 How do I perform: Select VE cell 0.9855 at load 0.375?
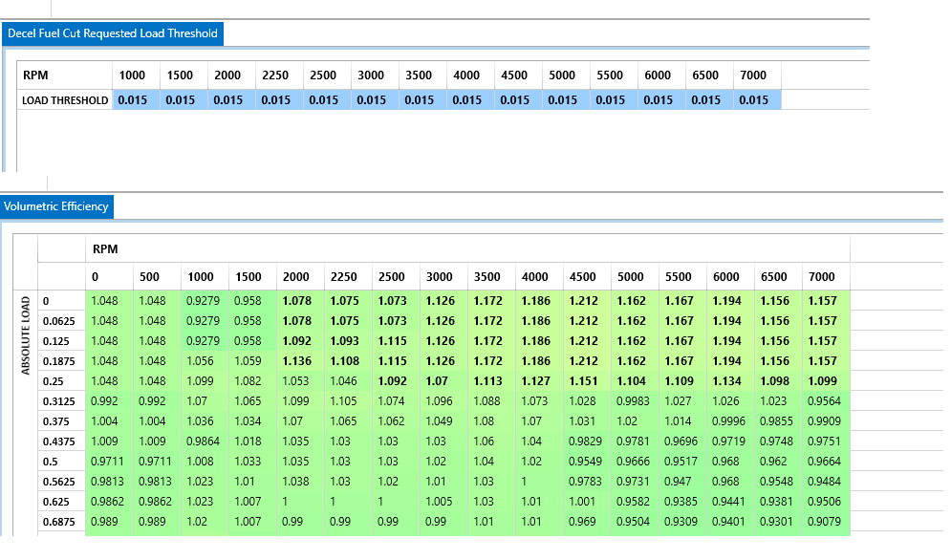tap(778, 421)
